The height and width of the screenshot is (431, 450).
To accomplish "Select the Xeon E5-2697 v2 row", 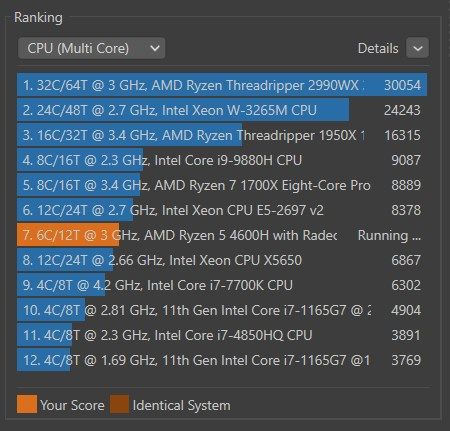I will [222, 210].
